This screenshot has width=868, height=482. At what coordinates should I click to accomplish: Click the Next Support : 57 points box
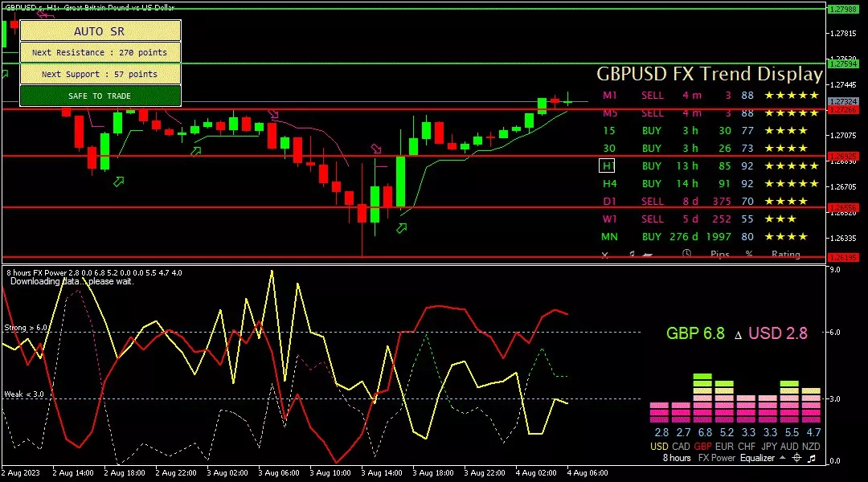point(100,74)
